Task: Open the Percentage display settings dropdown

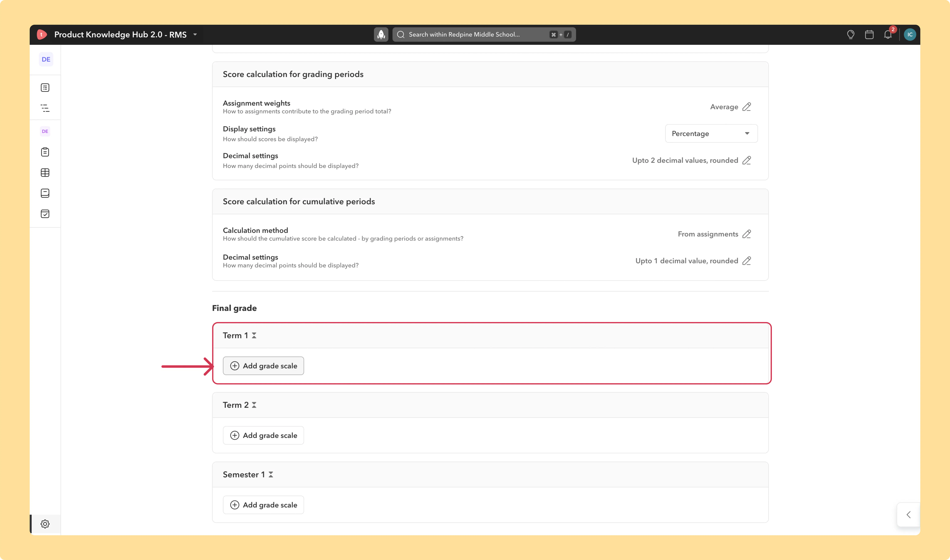Action: 711,134
